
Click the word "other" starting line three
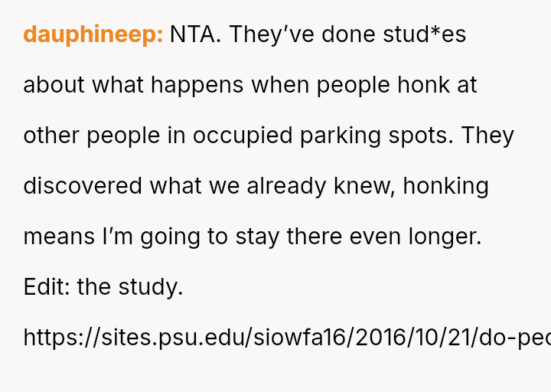51,136
